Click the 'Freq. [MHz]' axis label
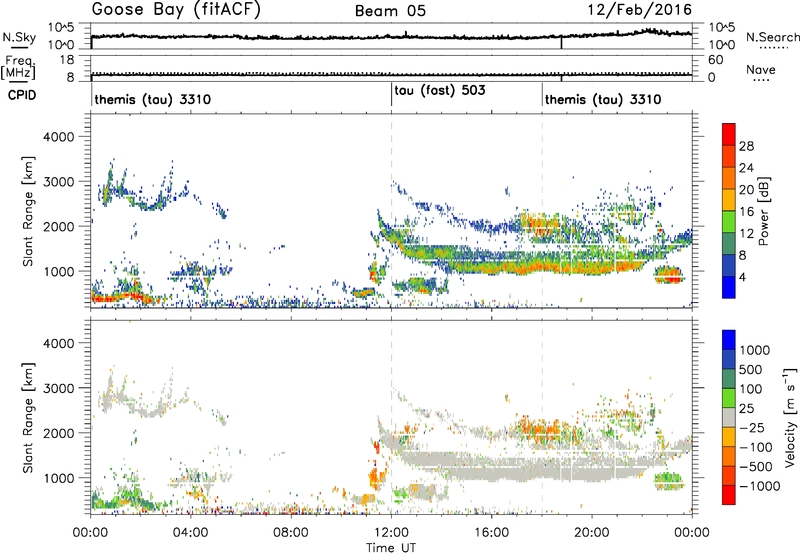This screenshot has width=800, height=554. (x=19, y=67)
